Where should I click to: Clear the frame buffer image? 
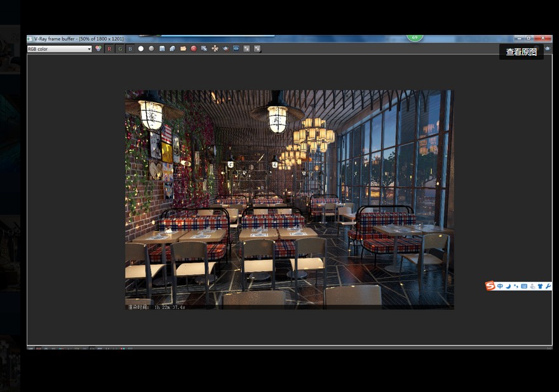point(194,49)
